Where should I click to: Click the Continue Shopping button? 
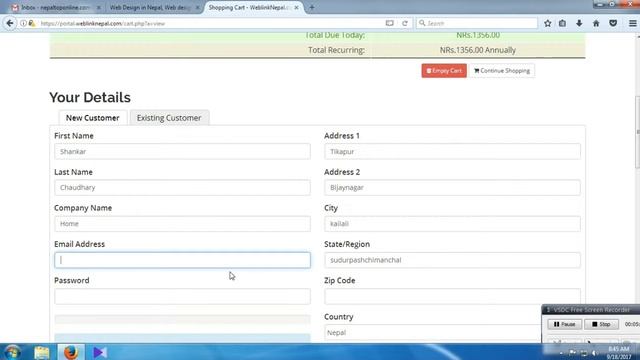(x=502, y=71)
